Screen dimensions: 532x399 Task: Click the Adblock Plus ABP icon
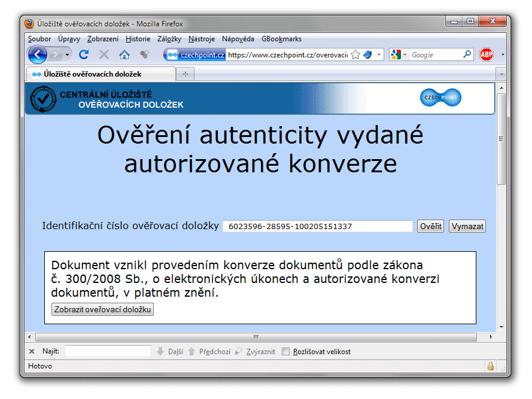click(486, 55)
